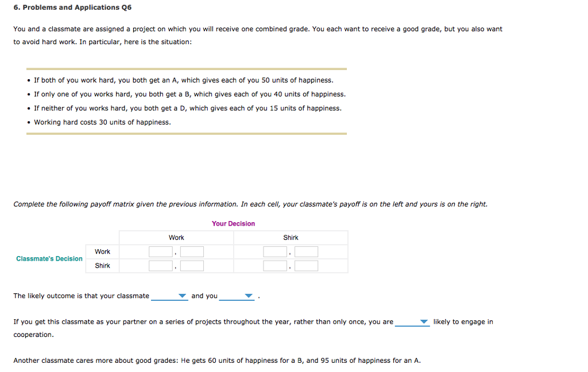This screenshot has height=372, width=588.
Task: Click left payoff box in Shirk-Shirk cell
Action: 275,265
